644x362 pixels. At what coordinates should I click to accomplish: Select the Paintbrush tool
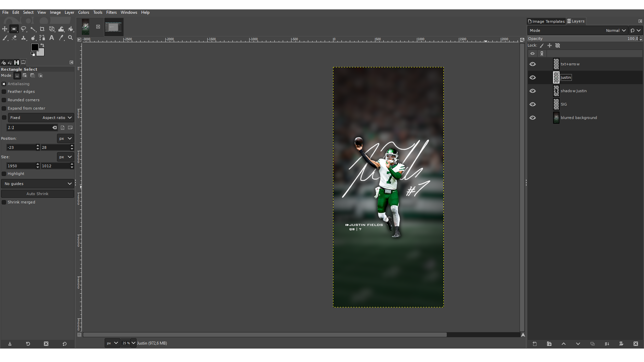click(x=5, y=38)
